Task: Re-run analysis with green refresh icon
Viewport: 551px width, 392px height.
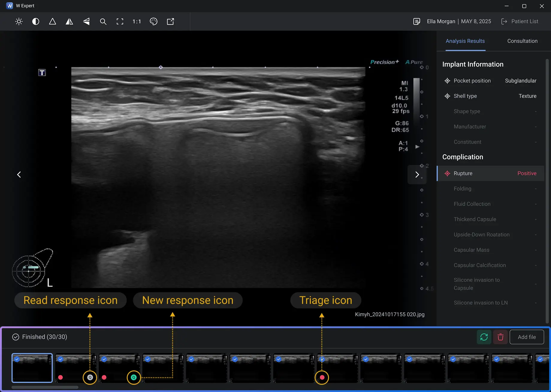Action: tap(484, 337)
